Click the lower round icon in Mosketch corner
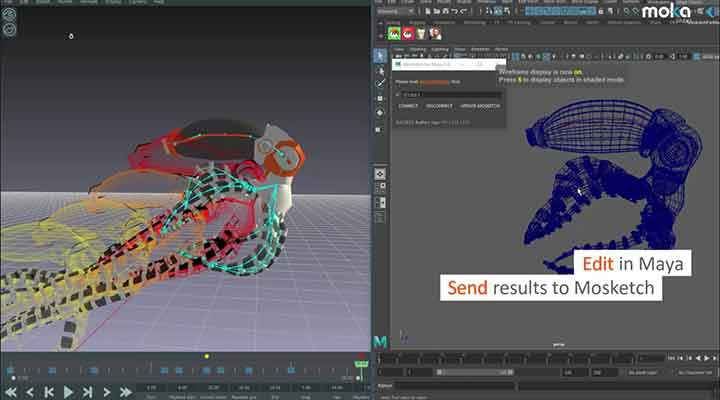This screenshot has width=720, height=400. click(9, 30)
